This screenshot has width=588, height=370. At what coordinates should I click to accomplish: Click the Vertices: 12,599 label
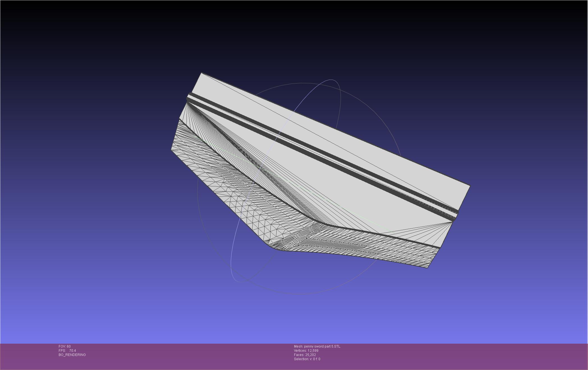[x=306, y=351]
